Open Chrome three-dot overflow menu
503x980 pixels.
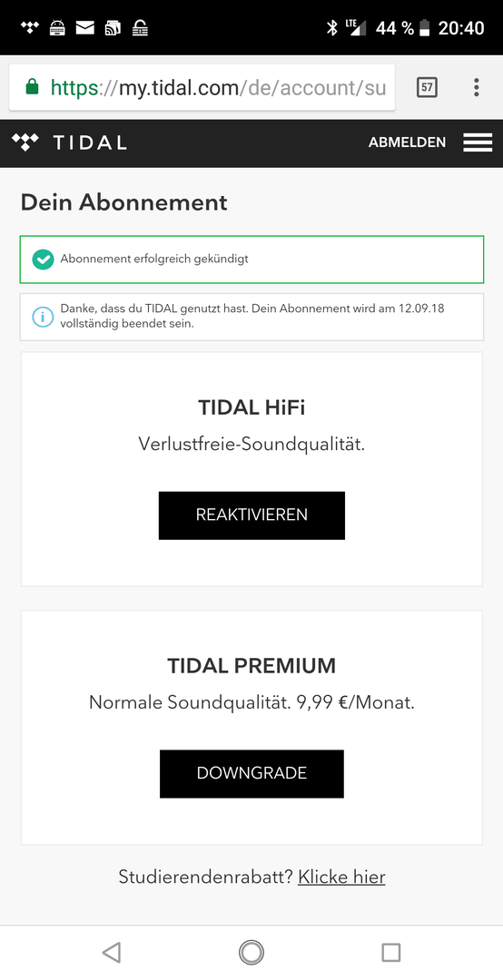[x=476, y=87]
